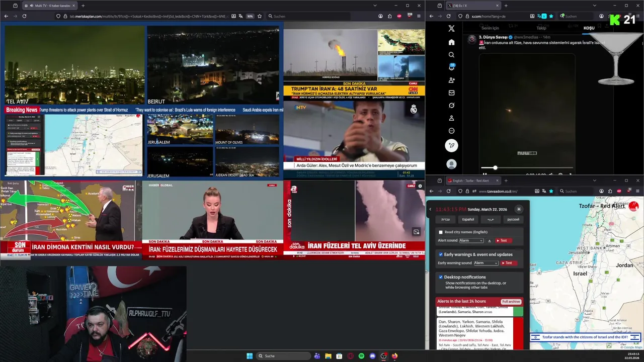Select the KOŞU tab in X

pyautogui.click(x=589, y=28)
